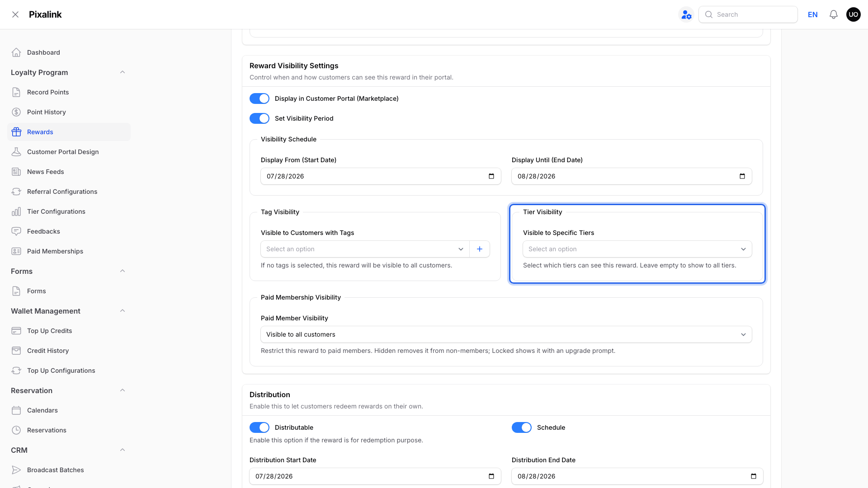
Task: Collapse the CRM sidebar section
Action: [123, 450]
